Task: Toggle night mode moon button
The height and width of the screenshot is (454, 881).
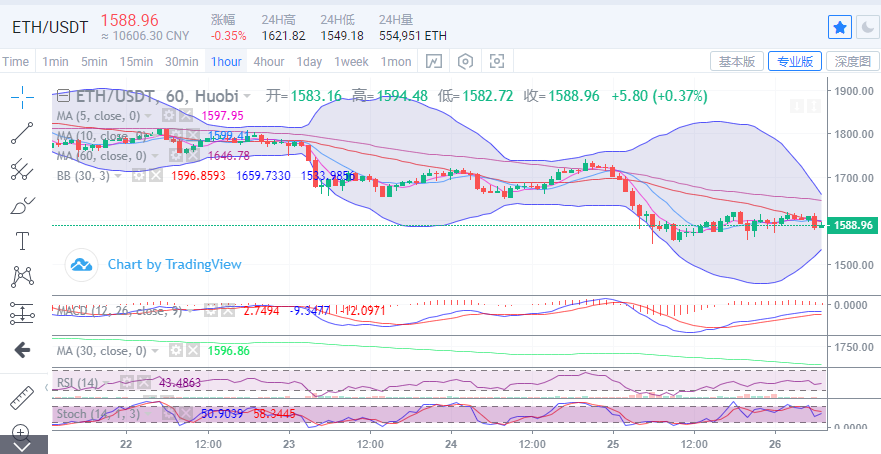Action: [x=867, y=27]
